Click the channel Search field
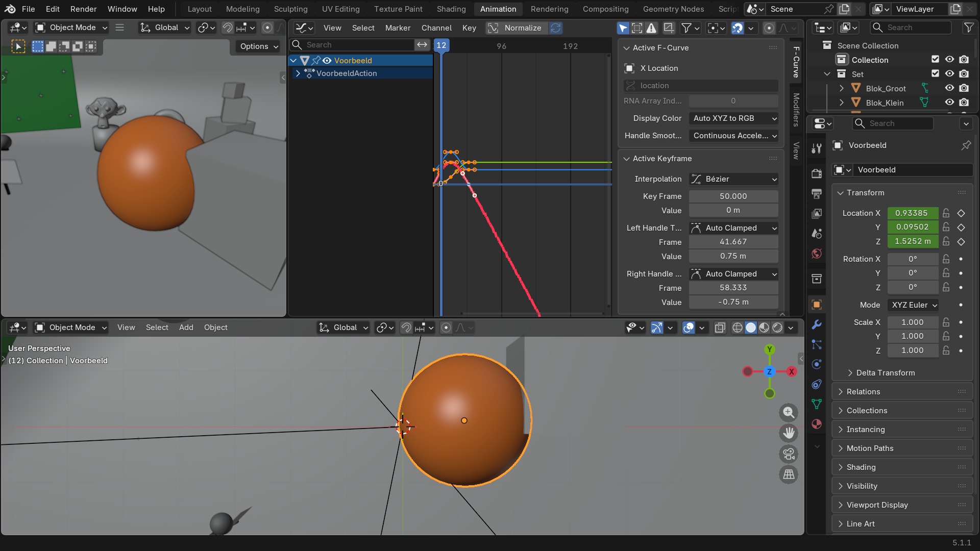The image size is (980, 551). pyautogui.click(x=353, y=45)
